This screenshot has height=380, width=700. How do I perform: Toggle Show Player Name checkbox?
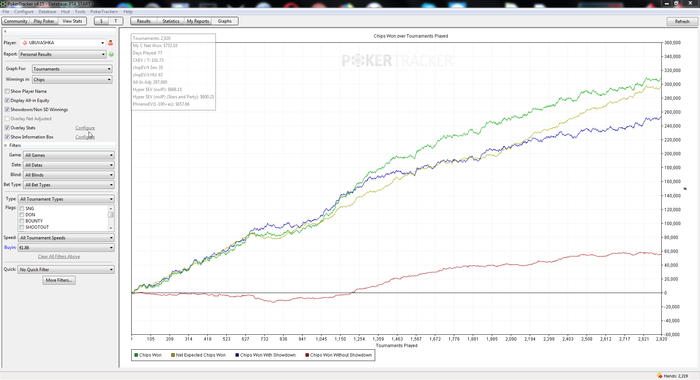click(7, 91)
